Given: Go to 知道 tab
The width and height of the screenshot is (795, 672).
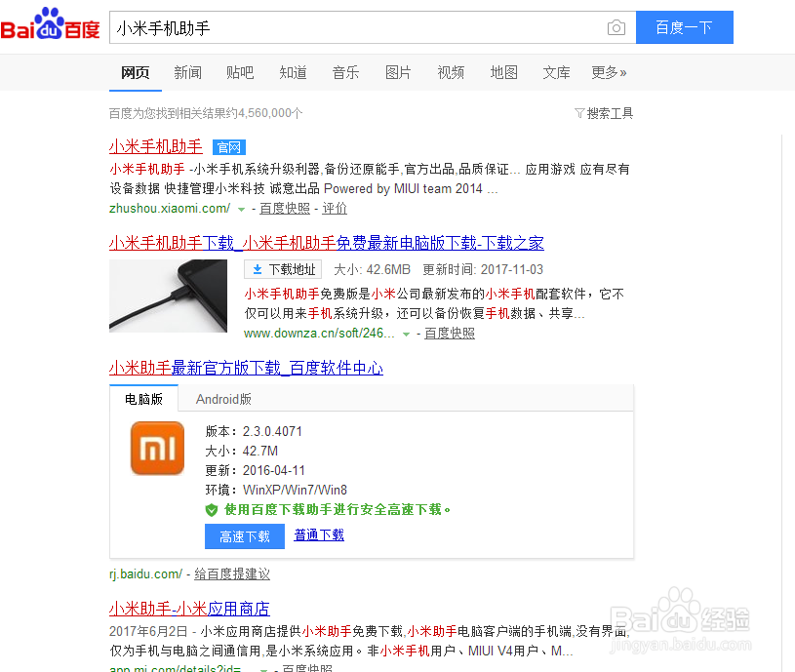Looking at the screenshot, I should (293, 72).
